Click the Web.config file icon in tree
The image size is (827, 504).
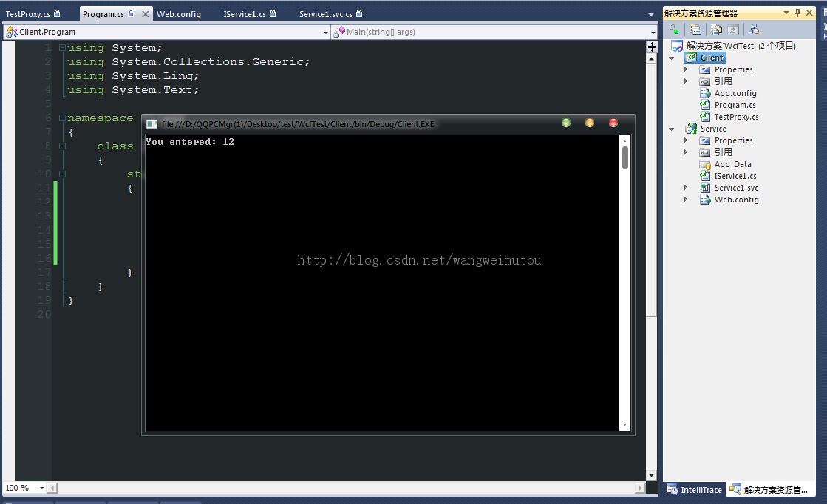click(x=705, y=200)
